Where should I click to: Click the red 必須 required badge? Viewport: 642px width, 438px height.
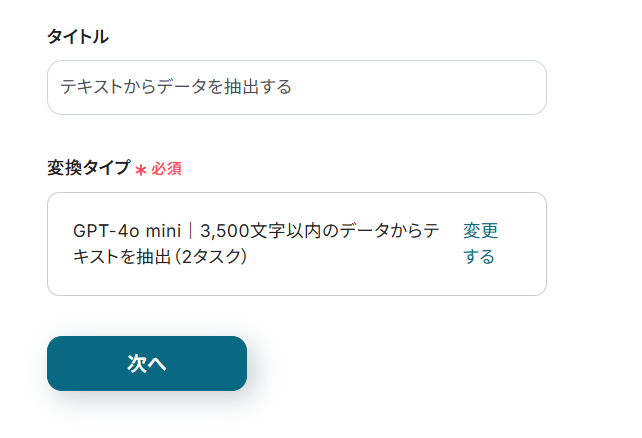tap(166, 169)
